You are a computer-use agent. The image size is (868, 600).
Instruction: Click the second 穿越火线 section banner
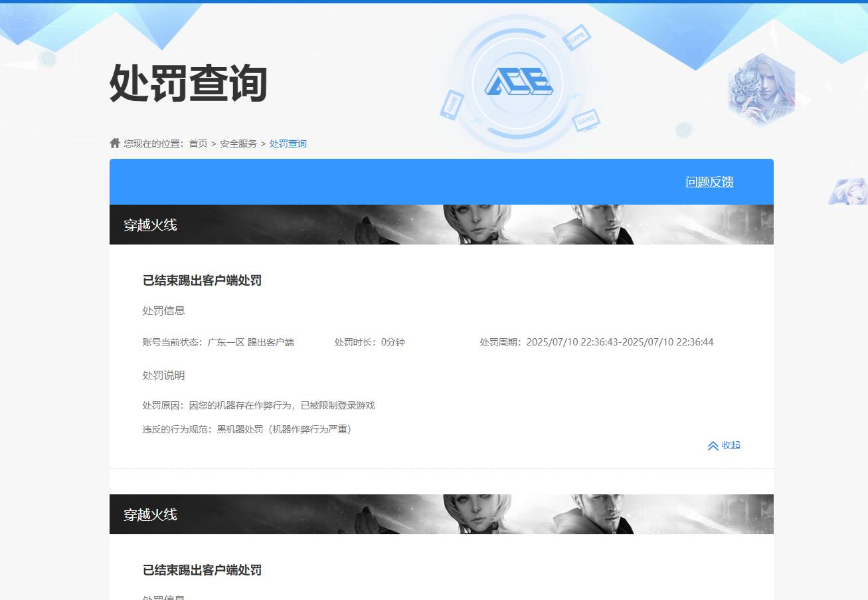(149, 514)
